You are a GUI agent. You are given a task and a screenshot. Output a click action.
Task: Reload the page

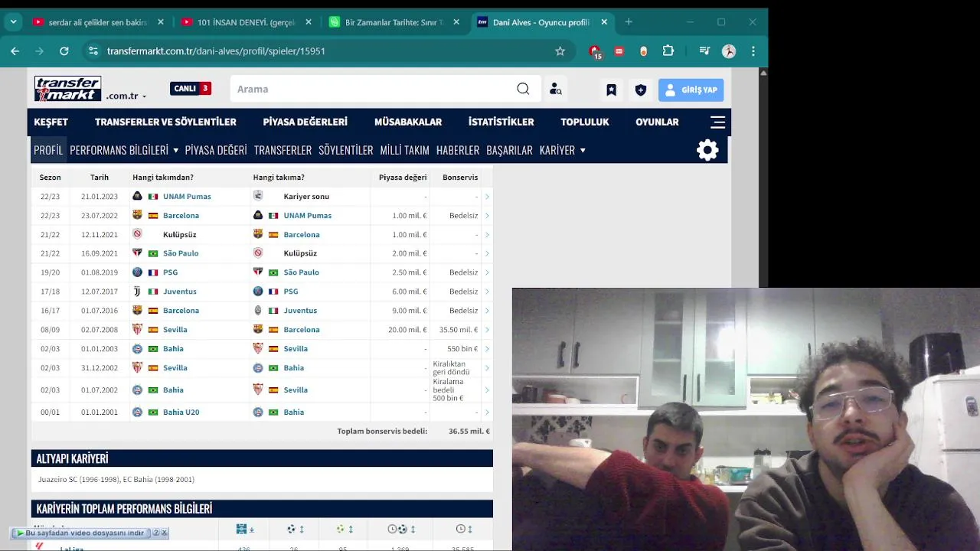(x=64, y=51)
